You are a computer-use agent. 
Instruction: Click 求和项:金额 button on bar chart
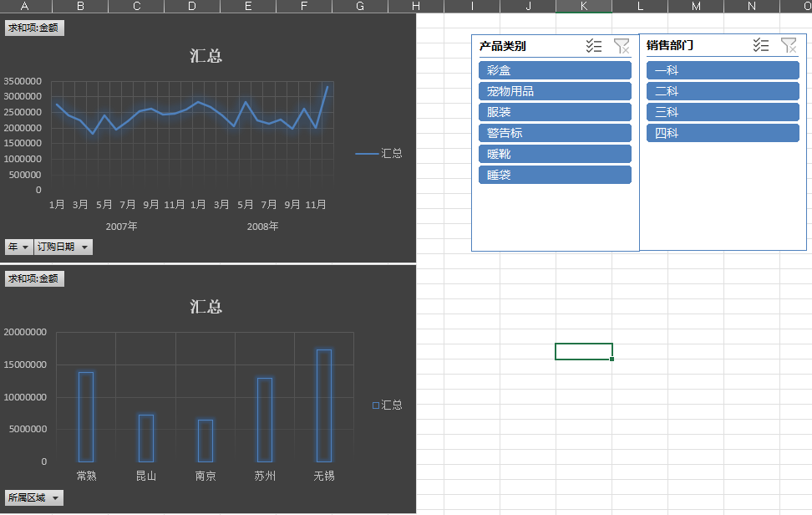(x=34, y=278)
